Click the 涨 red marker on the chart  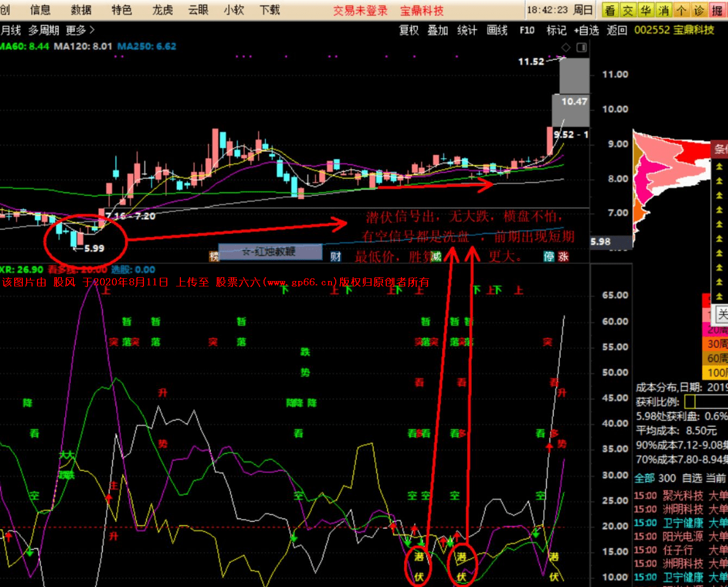[x=563, y=256]
